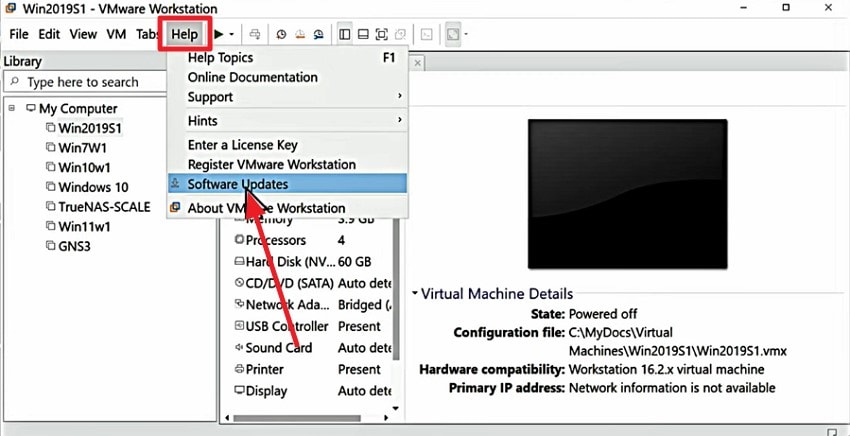The image size is (850, 436).
Task: Select Win7W1 virtual machine
Action: click(x=82, y=148)
